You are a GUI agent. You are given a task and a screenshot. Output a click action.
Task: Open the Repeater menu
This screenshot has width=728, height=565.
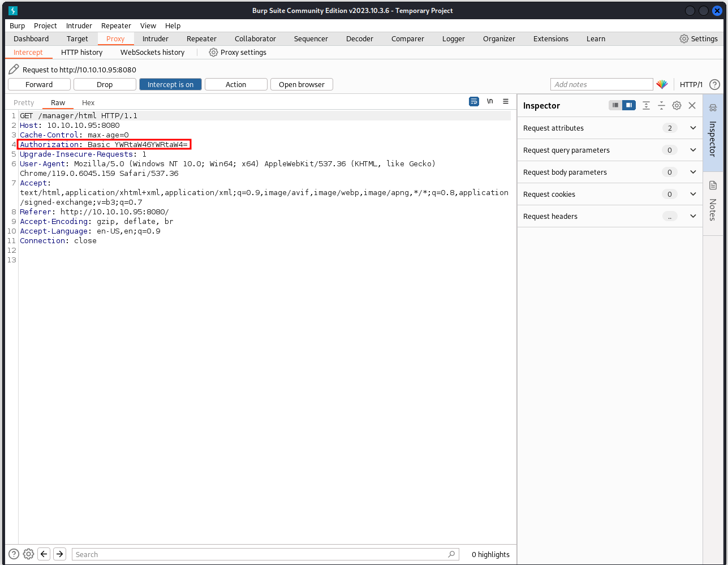pyautogui.click(x=116, y=25)
